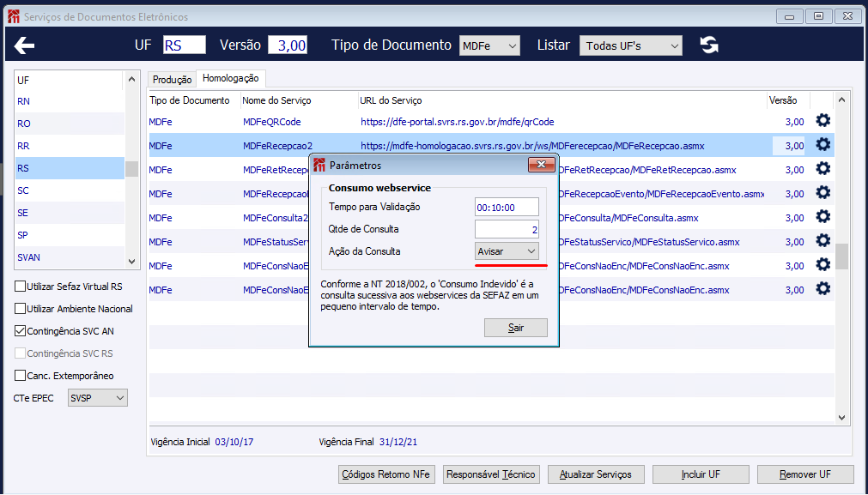The image size is (868, 495).
Task: Click Tempo para Validação field
Action: [507, 208]
